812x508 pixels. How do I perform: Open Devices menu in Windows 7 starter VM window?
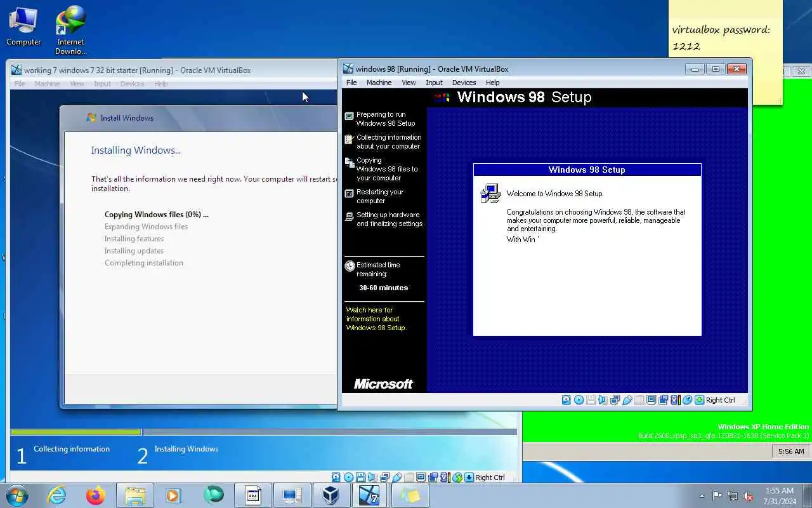[x=132, y=84]
